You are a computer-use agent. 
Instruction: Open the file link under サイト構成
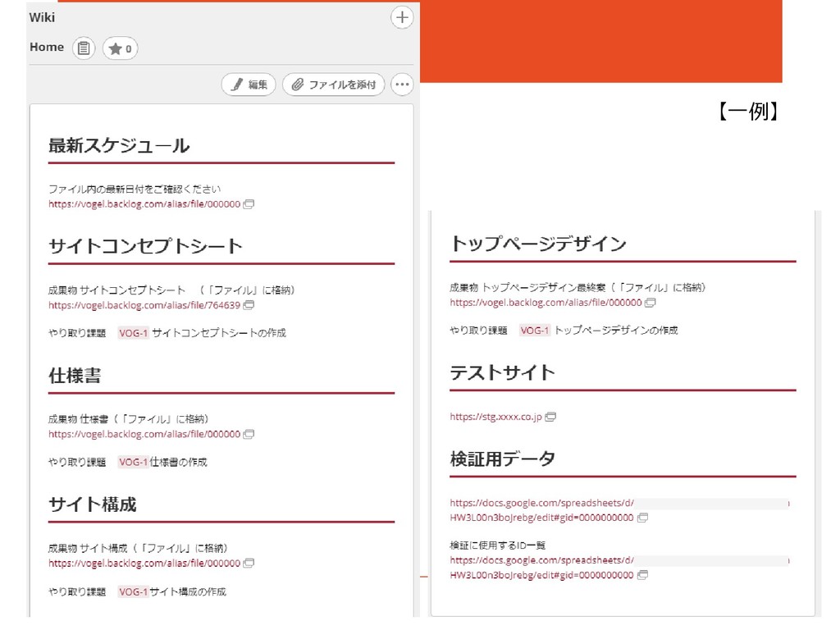tap(144, 564)
